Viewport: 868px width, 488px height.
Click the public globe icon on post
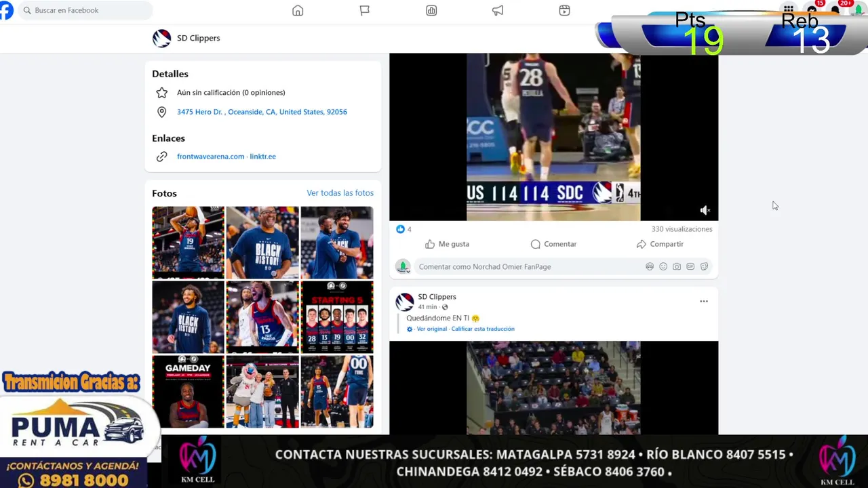[x=445, y=307]
